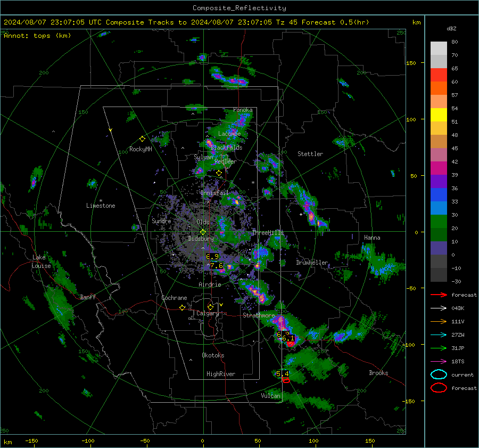Click the cyan 27ZW arrow icon
This screenshot has height=448, width=479.
click(439, 335)
